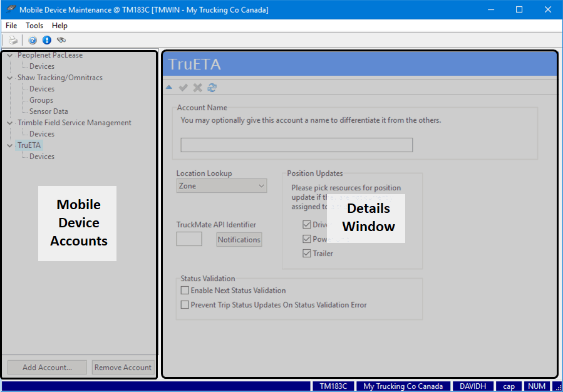This screenshot has width=563, height=392.
Task: Open the File menu
Action: coord(11,26)
